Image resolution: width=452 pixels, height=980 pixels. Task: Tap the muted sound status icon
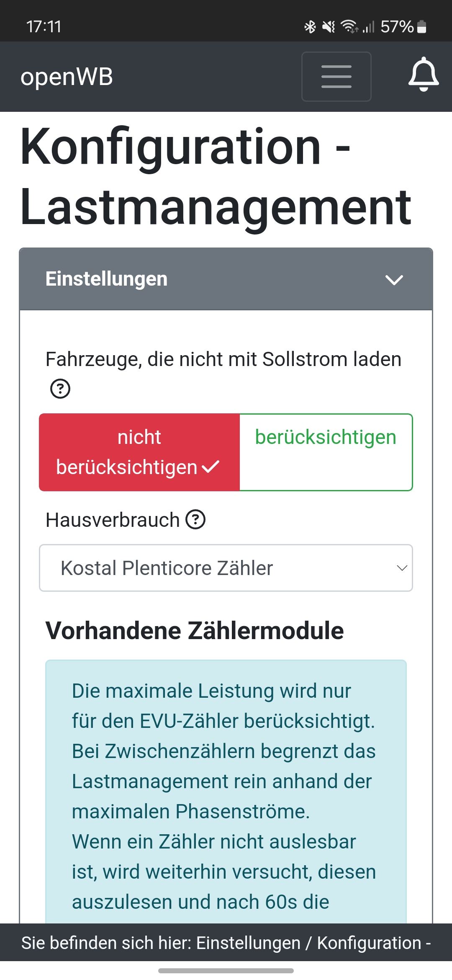point(329,27)
